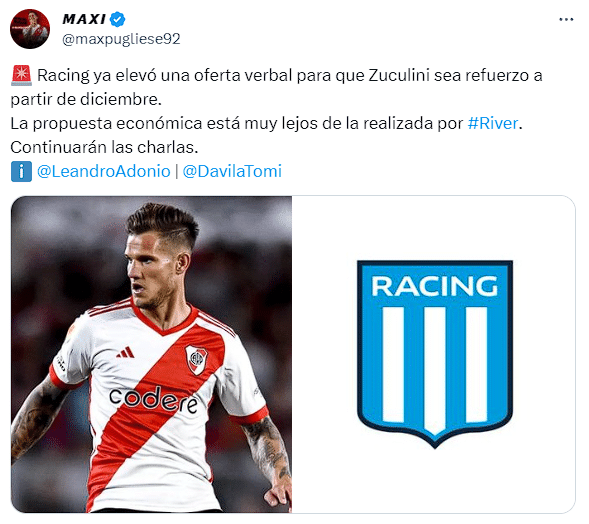
Task: Open the @maxpugliese92 handle
Action: (121, 39)
